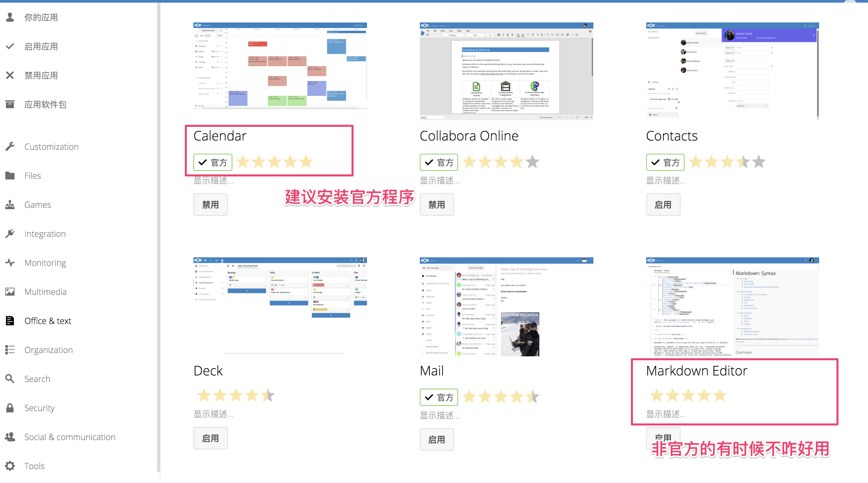
Task: Click the people icon for Social & communication
Action: pos(10,436)
